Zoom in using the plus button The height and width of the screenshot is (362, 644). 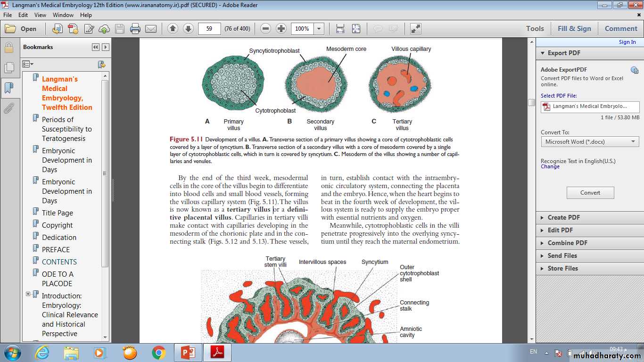point(281,29)
